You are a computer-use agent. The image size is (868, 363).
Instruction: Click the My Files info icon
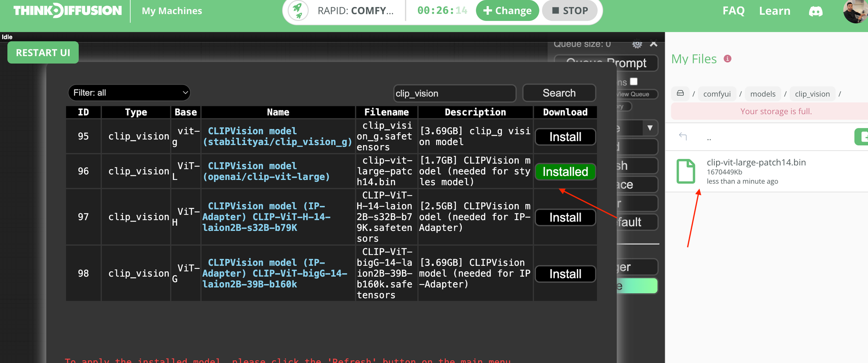[728, 59]
